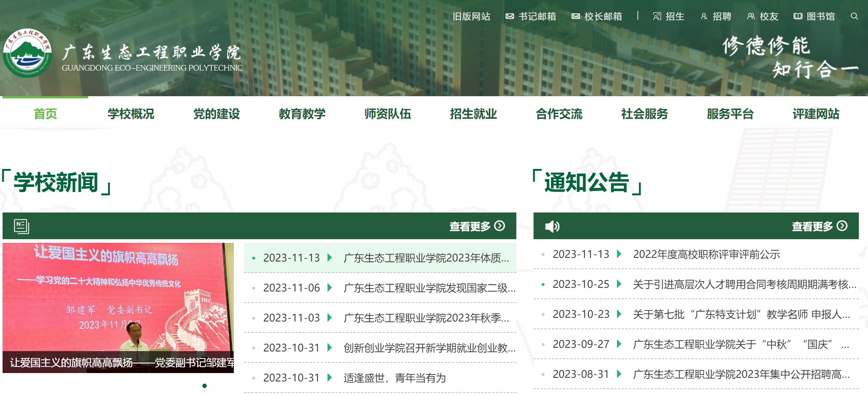Open news 广东生态工程职业学院2023年秋季...

(x=426, y=318)
